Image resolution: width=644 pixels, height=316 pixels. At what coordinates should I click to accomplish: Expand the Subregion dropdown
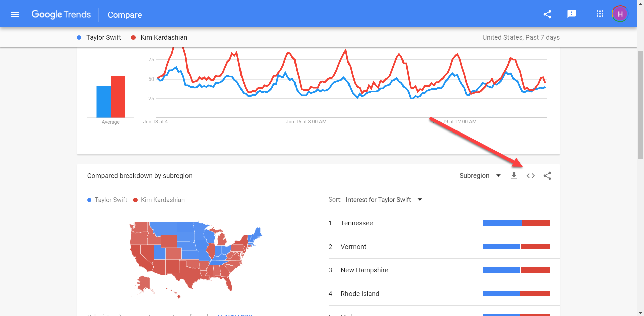point(480,176)
